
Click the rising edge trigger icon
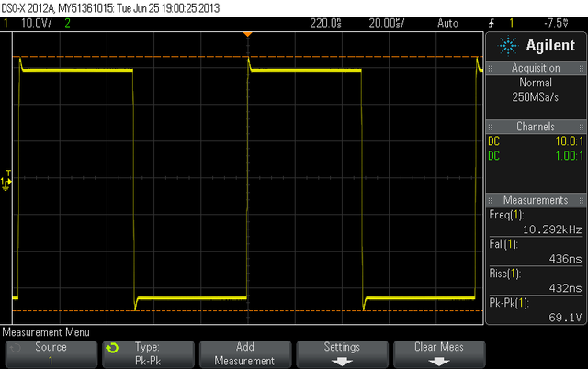[x=492, y=23]
